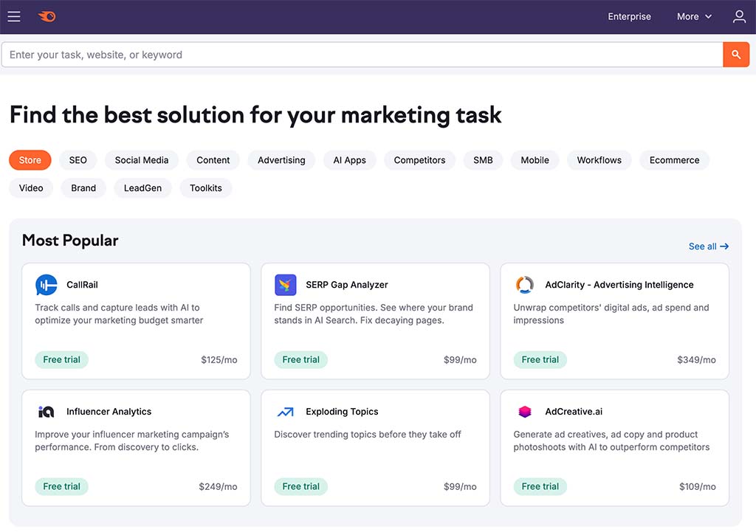Open the Enterprise menu item

coord(629,16)
